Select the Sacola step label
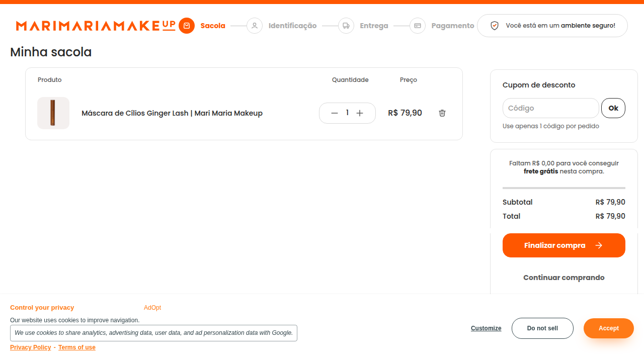Viewport: 644px width, 362px height. click(x=213, y=26)
